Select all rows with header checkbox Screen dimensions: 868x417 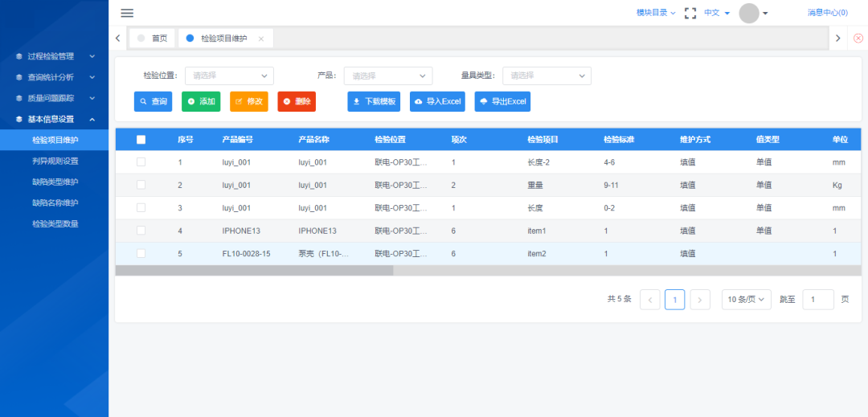click(x=141, y=140)
